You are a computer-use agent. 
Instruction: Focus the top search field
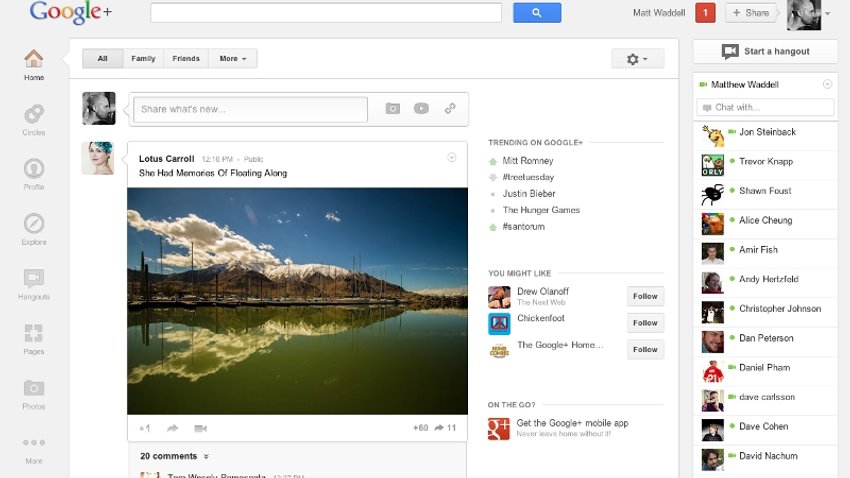click(x=326, y=12)
